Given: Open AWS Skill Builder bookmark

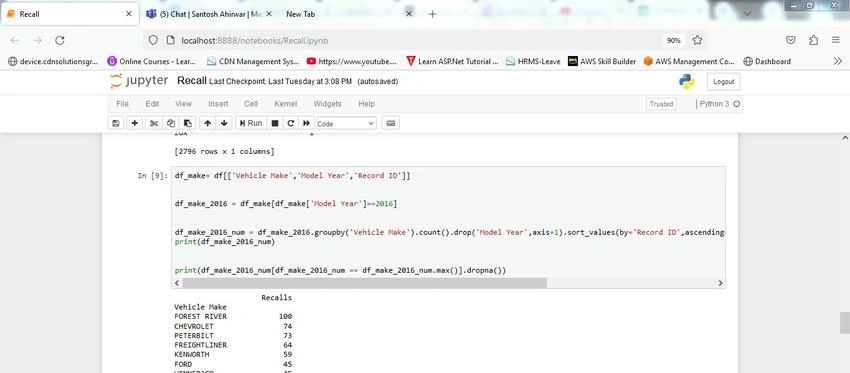Looking at the screenshot, I should pos(602,61).
